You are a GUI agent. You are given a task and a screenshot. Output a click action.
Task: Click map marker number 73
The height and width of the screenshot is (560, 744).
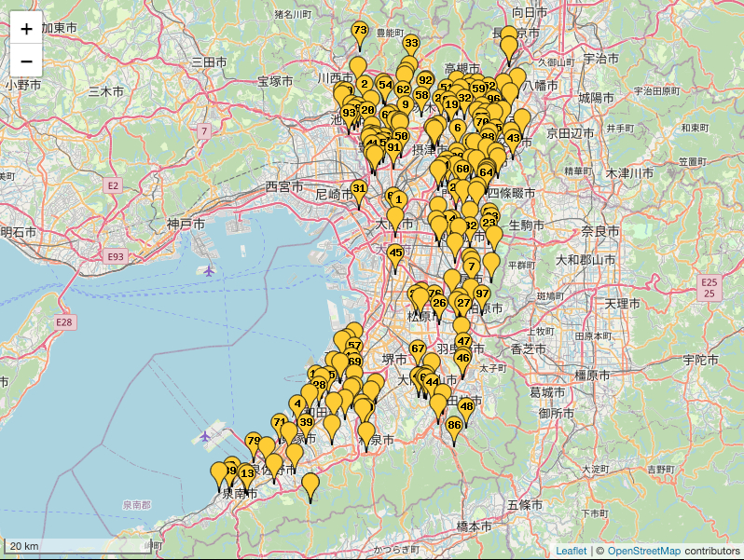click(x=360, y=33)
